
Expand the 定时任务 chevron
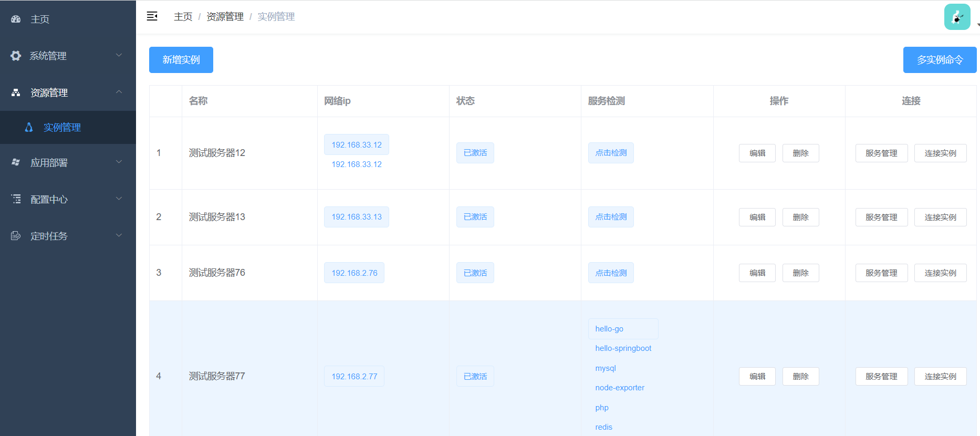[x=119, y=235]
